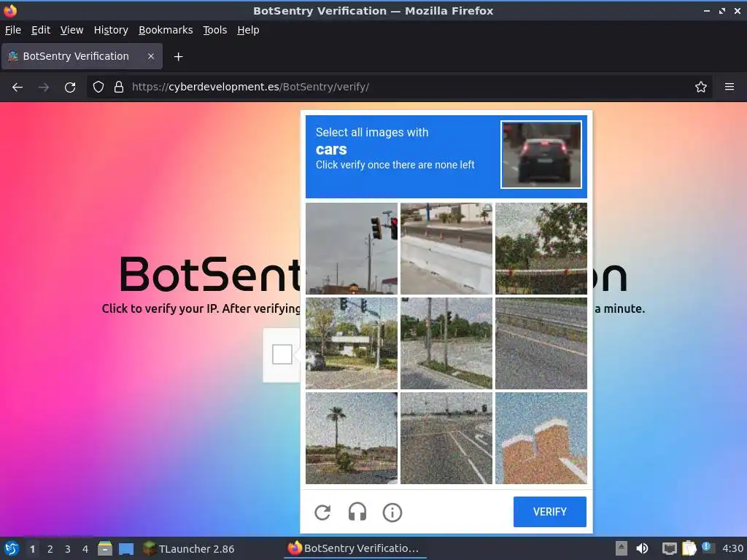This screenshot has height=560, width=747.
Task: Click the update notification tray icon
Action: [708, 548]
